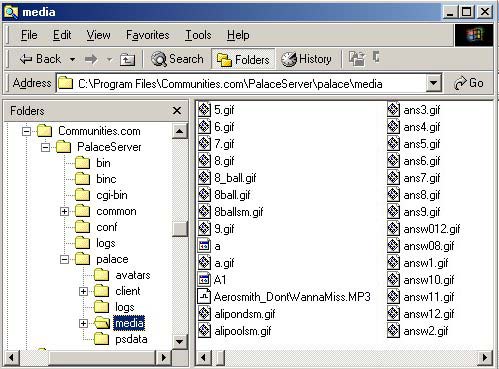This screenshot has height=369, width=499.
Task: Click the media window system menu icon
Action: pyautogui.click(x=11, y=12)
